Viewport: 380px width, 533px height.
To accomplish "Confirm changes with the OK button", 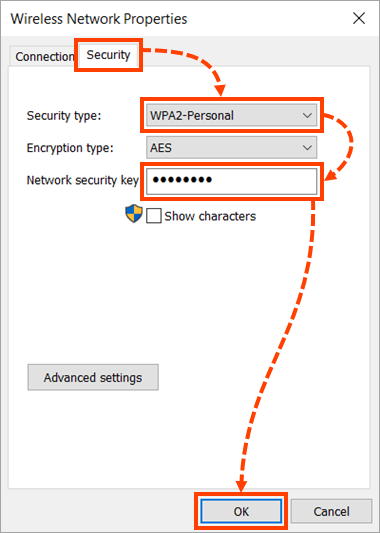I will (x=241, y=511).
